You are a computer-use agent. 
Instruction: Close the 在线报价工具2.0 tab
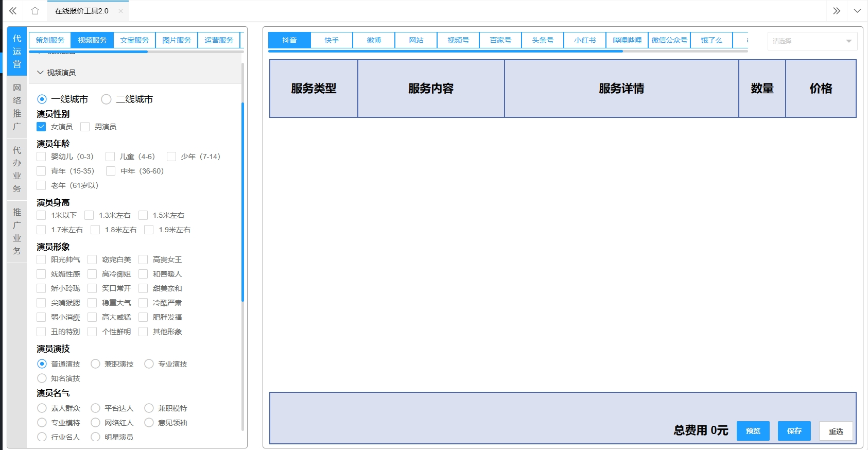120,11
